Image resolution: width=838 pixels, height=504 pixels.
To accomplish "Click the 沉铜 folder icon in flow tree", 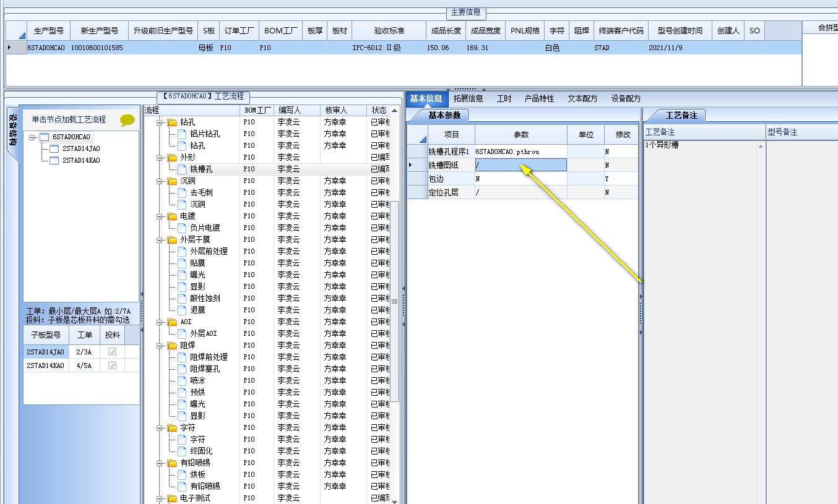I will pos(172,181).
